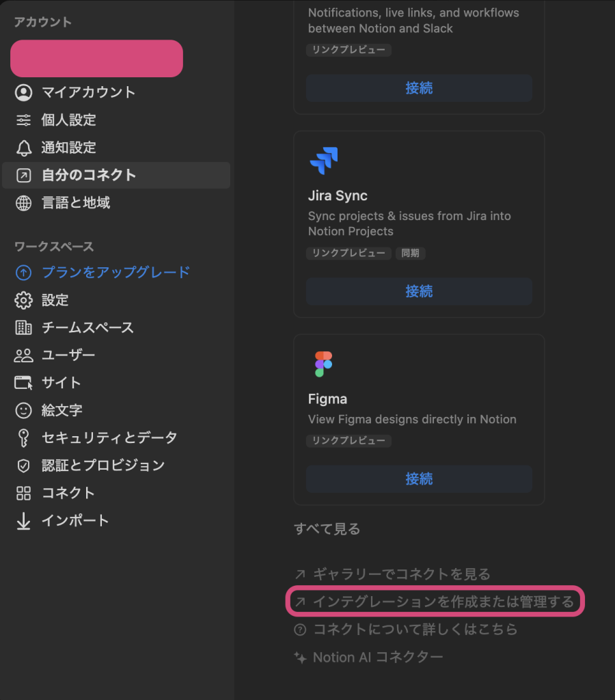Click the My Account person icon
Screen dimensions: 615x700
point(24,92)
